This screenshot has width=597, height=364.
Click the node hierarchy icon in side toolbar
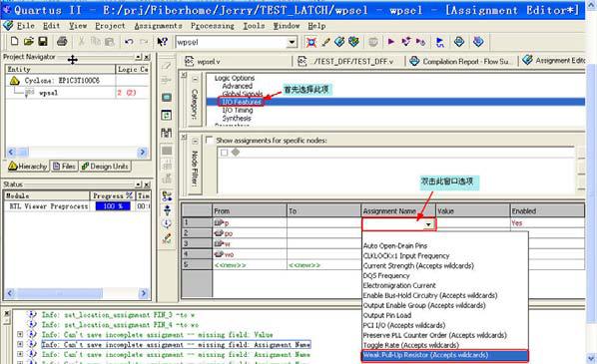[167, 196]
